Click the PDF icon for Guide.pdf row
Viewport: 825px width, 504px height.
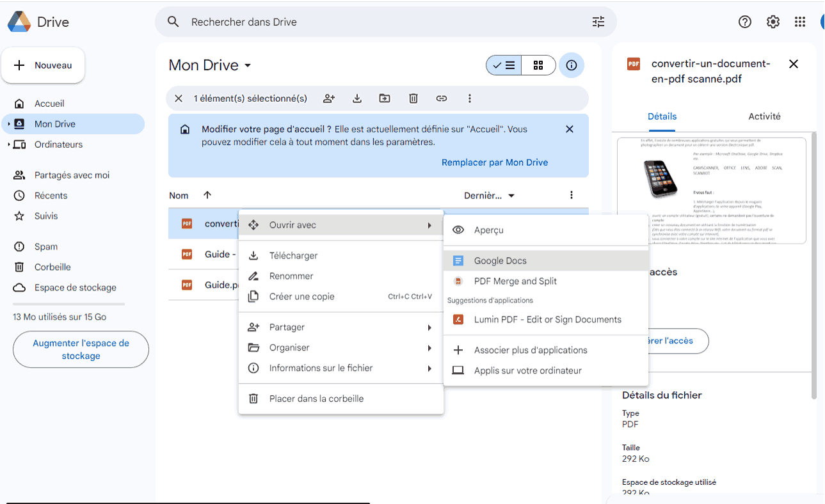pos(187,285)
